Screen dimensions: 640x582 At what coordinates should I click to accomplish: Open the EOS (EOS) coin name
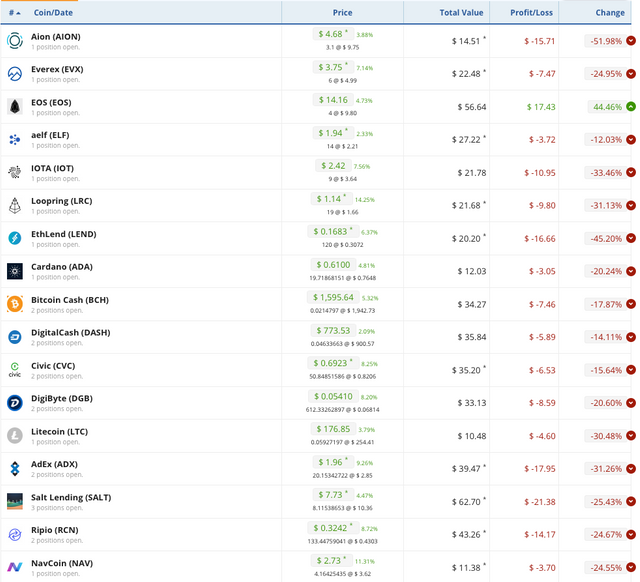click(51, 102)
